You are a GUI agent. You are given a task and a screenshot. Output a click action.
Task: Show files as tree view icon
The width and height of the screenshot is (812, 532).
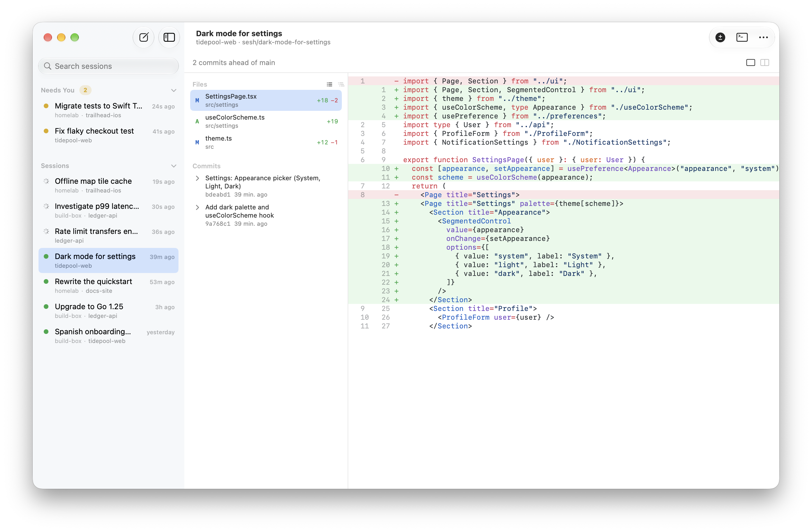[x=341, y=84]
